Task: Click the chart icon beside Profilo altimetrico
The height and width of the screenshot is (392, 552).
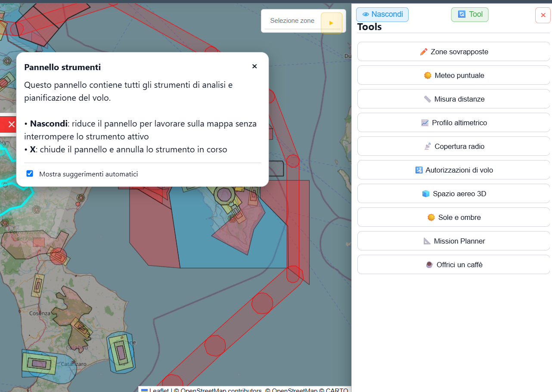Action: 425,123
